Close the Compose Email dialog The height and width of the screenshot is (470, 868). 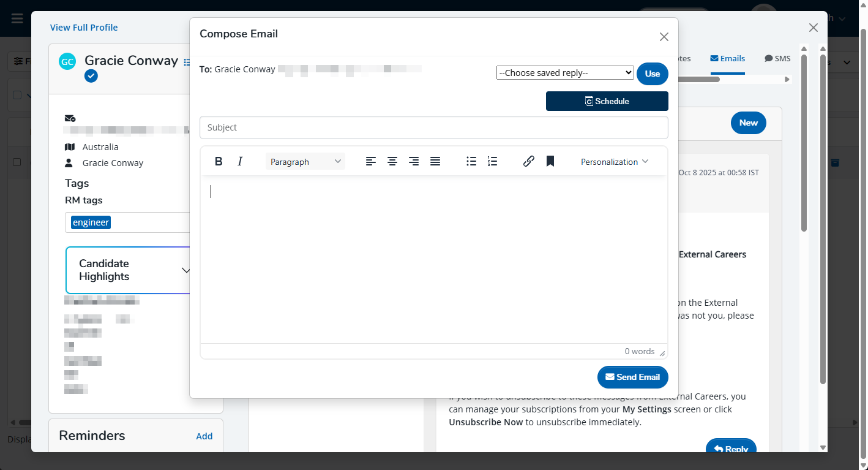click(664, 37)
